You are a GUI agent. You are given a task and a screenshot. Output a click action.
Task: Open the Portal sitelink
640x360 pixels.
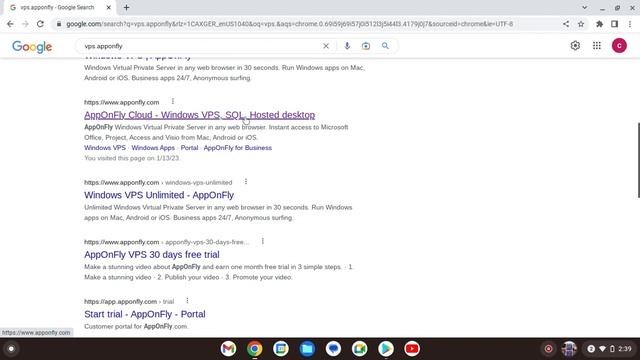click(x=189, y=148)
